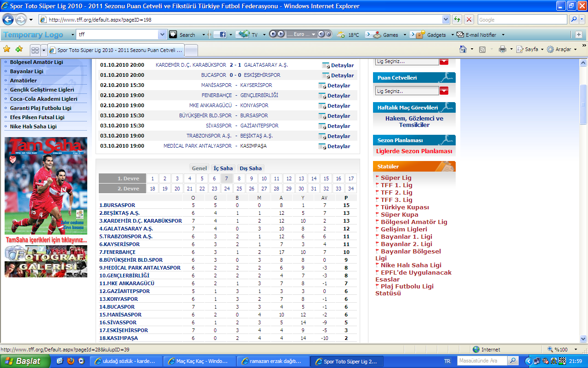Click the toolbar Search button
The height and width of the screenshot is (368, 588).
click(182, 34)
